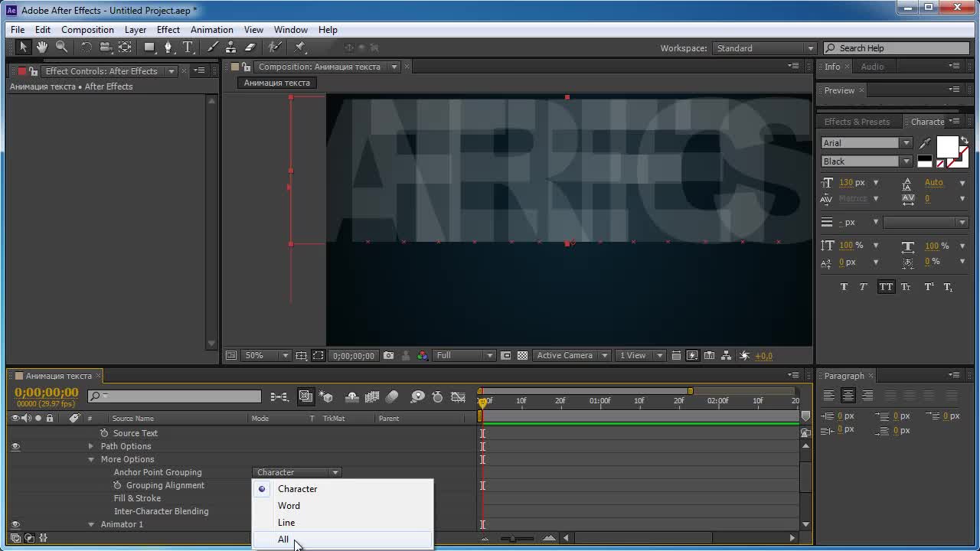Select the Rectangle shape tool
The image size is (980, 551).
coord(149,47)
